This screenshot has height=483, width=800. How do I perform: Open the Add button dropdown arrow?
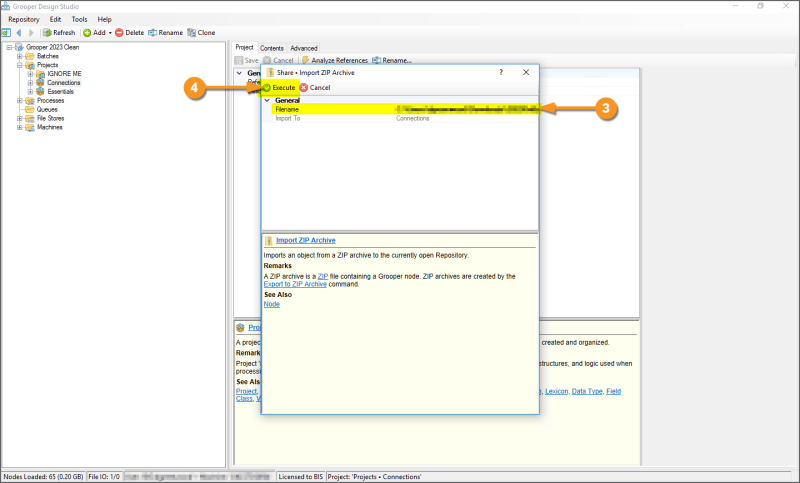pos(110,32)
